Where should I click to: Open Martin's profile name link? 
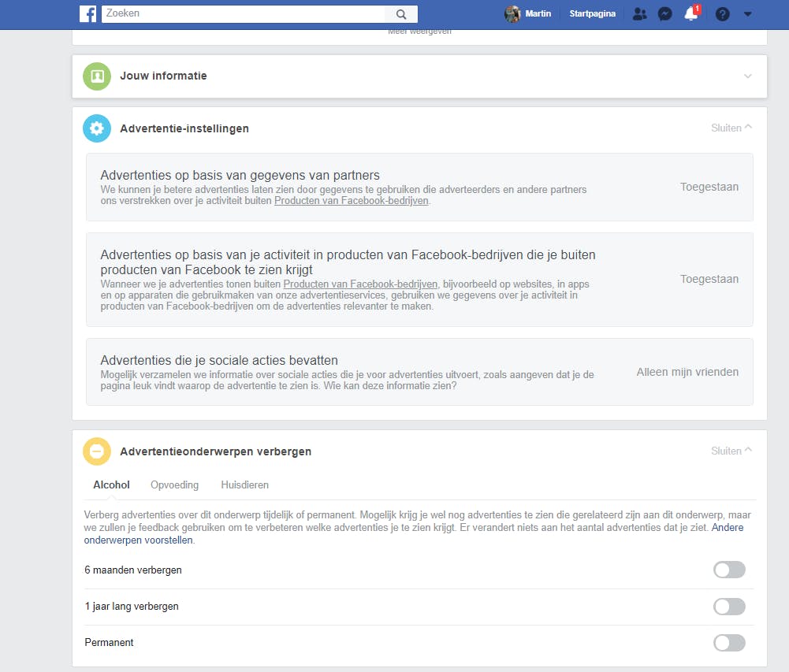point(538,13)
